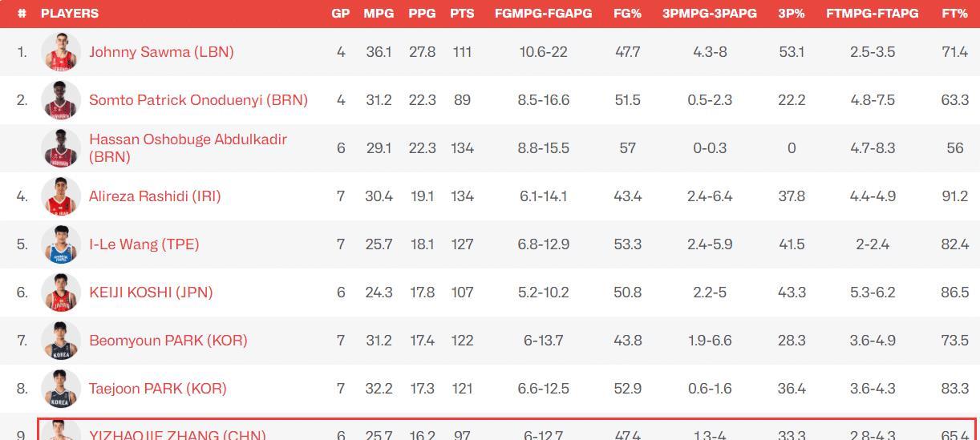Open KEIJI KOSHI's avatar image

61,293
